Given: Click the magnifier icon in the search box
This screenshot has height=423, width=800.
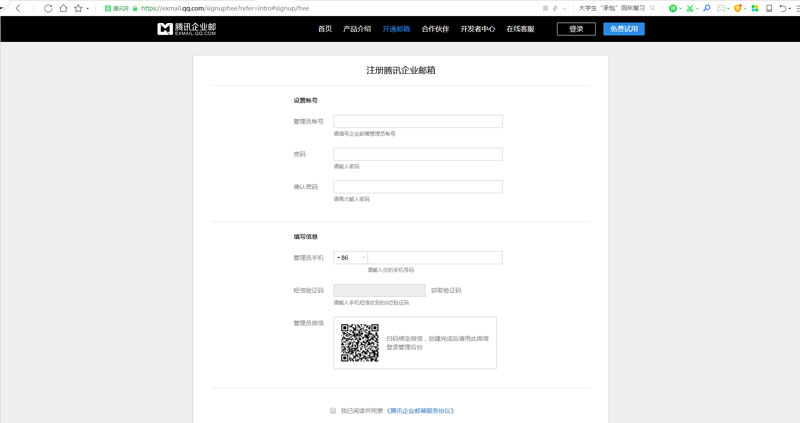Looking at the screenshot, I should (652, 8).
